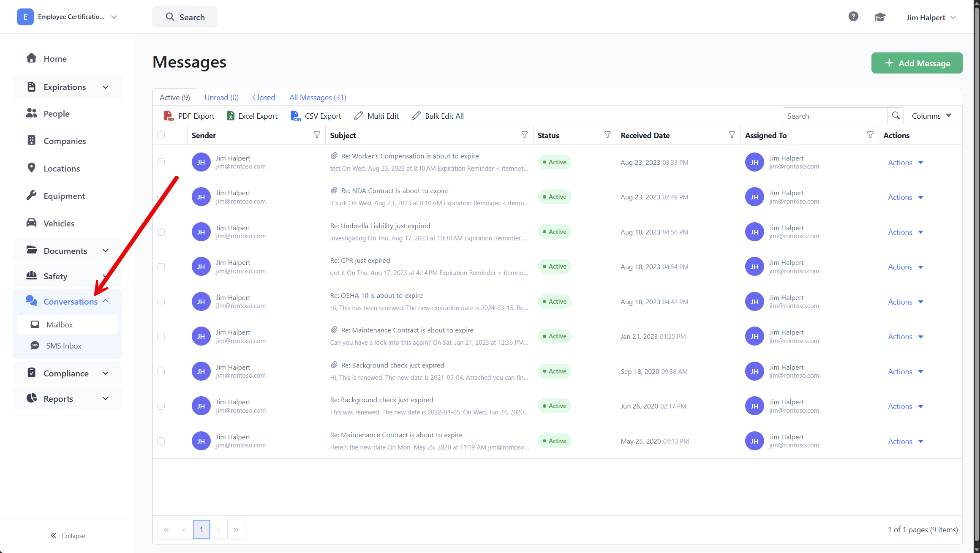The image size is (980, 553).
Task: Click the help question mark icon
Action: point(853,16)
